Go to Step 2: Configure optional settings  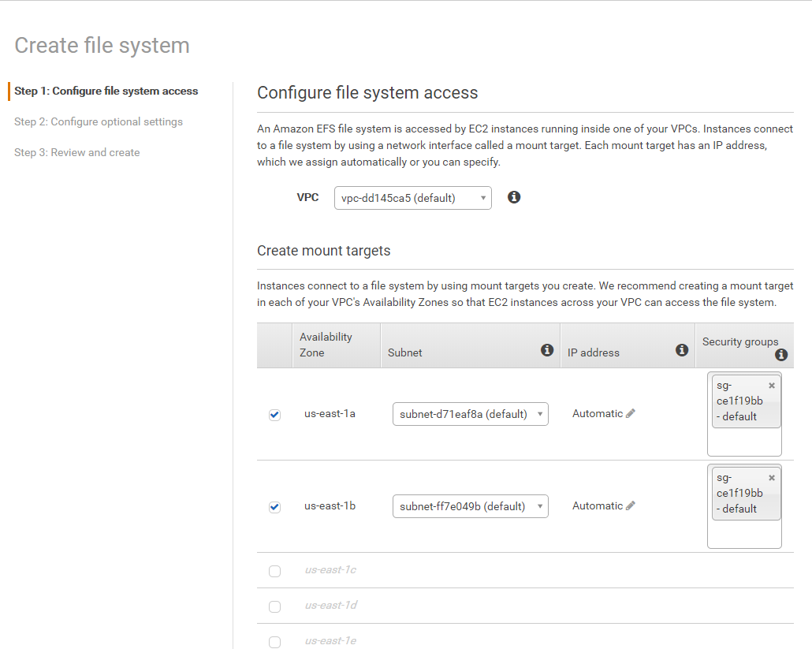click(99, 121)
